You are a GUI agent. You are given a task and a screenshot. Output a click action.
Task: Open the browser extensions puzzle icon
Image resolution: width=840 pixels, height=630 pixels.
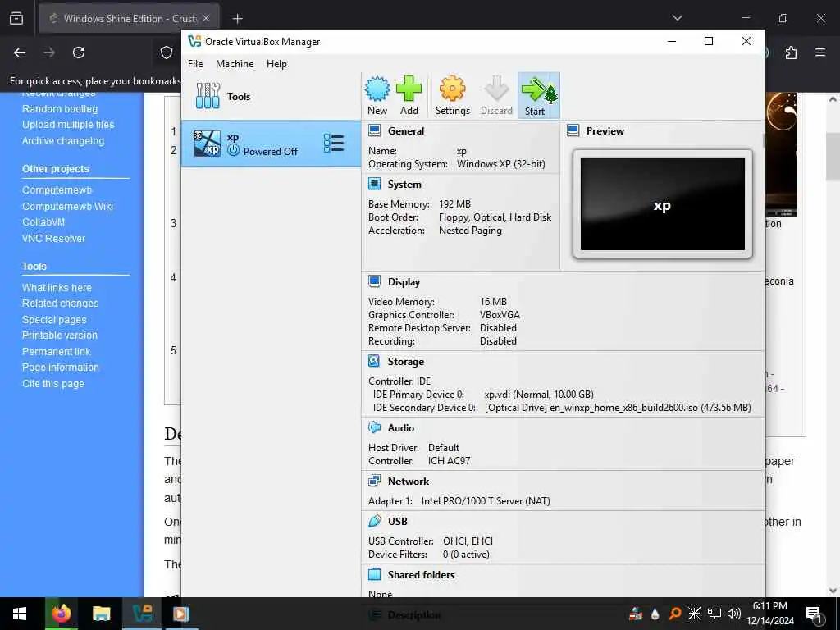point(791,52)
